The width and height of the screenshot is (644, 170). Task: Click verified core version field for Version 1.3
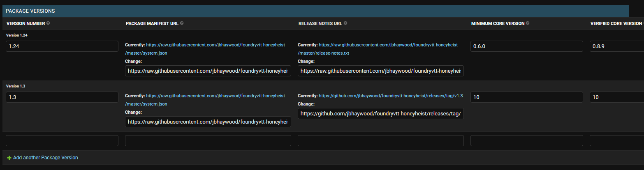(x=617, y=97)
